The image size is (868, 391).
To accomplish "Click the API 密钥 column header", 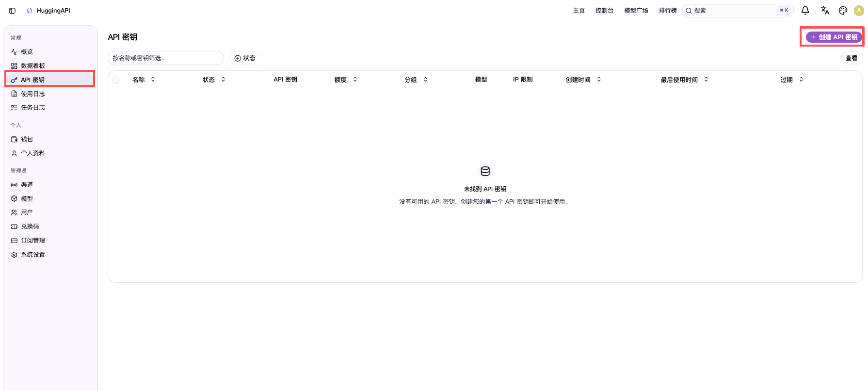I will pyautogui.click(x=285, y=80).
